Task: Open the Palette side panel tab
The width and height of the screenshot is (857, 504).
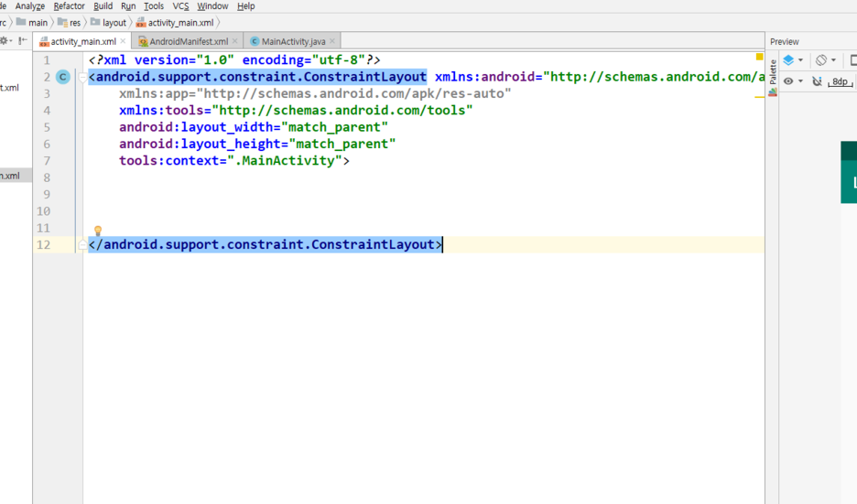Action: click(773, 78)
